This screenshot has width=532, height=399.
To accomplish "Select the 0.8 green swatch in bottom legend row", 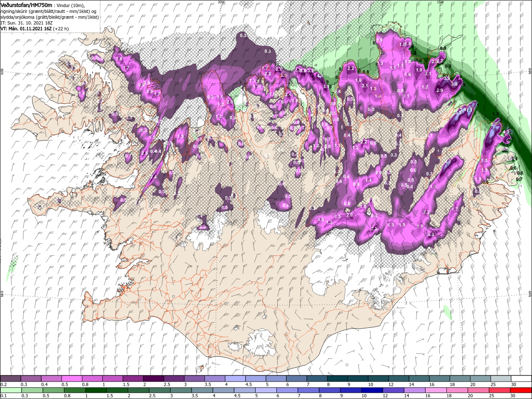I will [74, 390].
